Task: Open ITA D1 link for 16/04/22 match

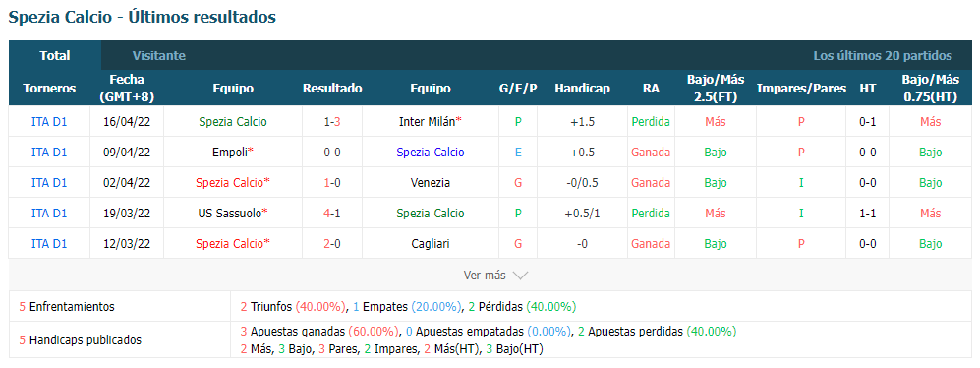Action: point(49,122)
